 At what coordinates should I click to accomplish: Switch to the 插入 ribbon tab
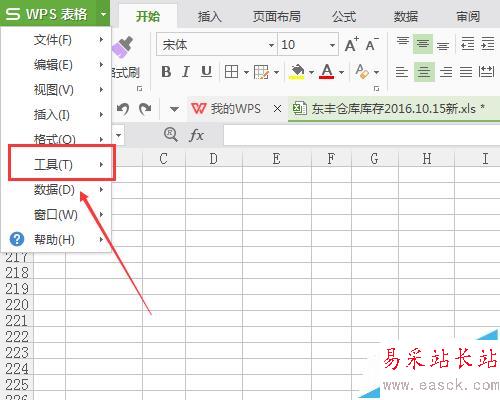click(x=210, y=16)
